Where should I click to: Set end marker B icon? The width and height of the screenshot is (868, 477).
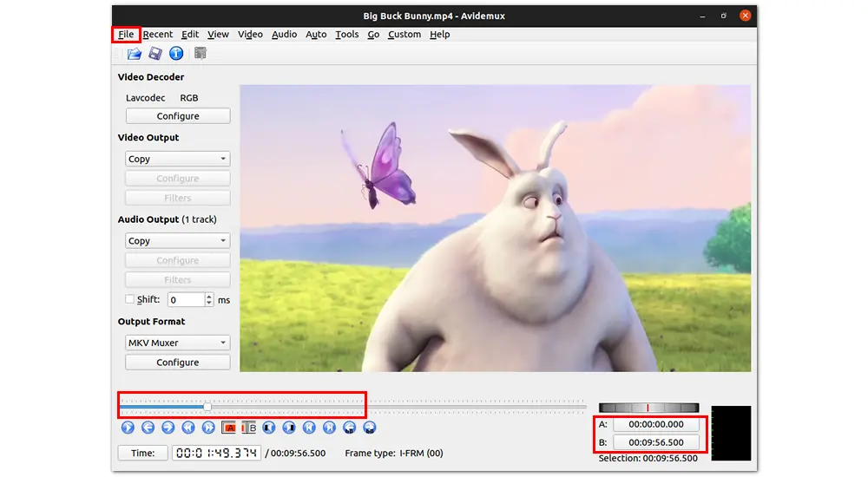pyautogui.click(x=249, y=428)
